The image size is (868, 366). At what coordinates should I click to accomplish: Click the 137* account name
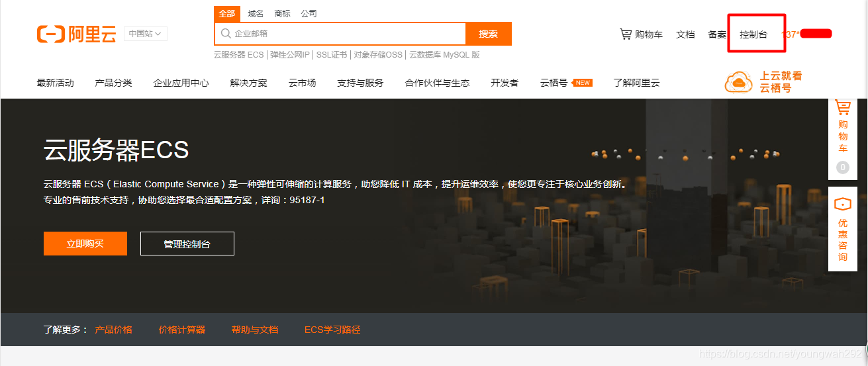[x=791, y=34]
